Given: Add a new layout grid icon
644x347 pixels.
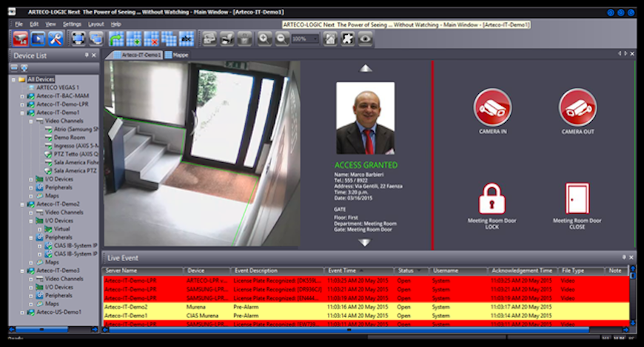Looking at the screenshot, I should tap(134, 39).
